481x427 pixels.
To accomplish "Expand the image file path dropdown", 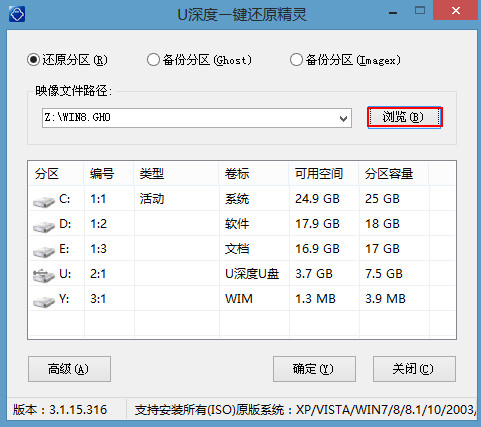I will point(343,118).
